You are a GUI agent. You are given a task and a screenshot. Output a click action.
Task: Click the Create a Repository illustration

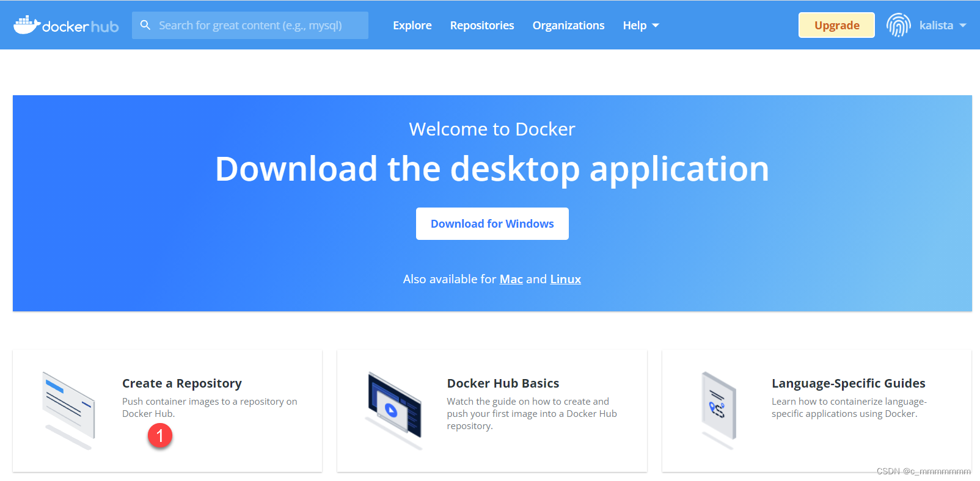(x=68, y=410)
